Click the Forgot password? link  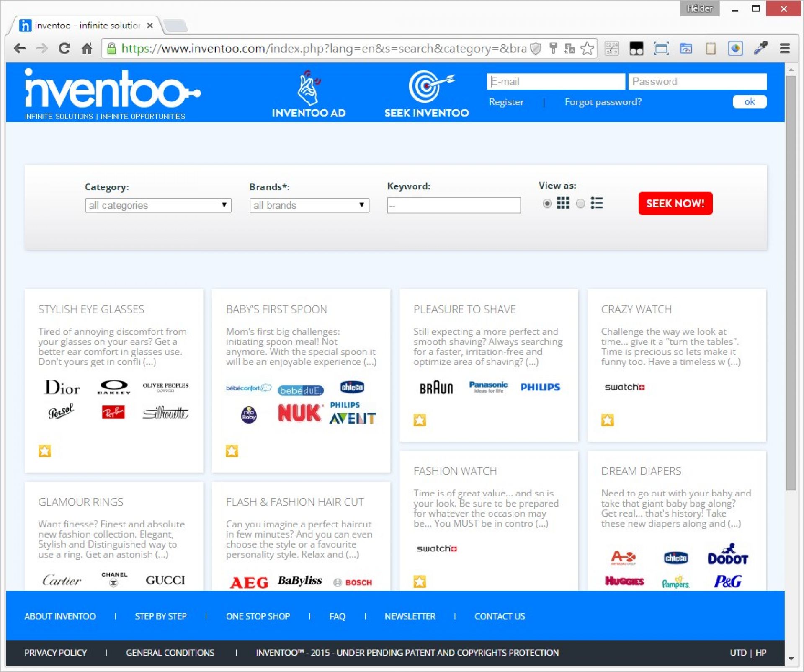pos(603,102)
